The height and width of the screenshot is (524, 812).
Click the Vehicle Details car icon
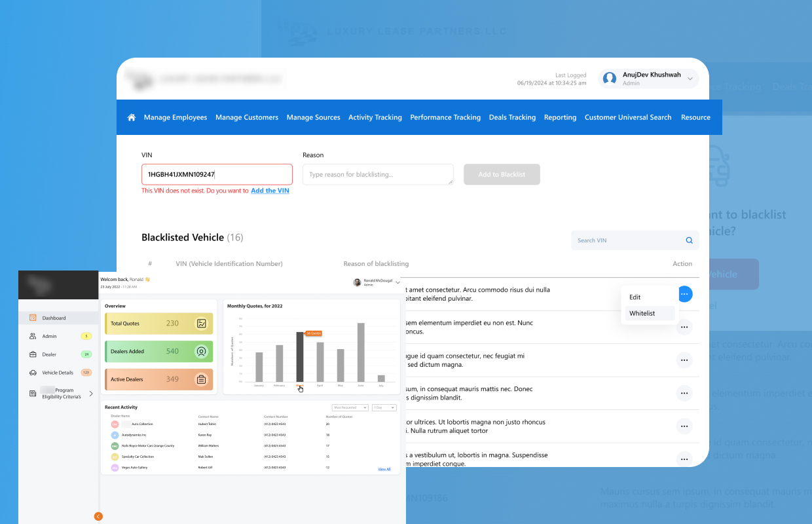33,373
